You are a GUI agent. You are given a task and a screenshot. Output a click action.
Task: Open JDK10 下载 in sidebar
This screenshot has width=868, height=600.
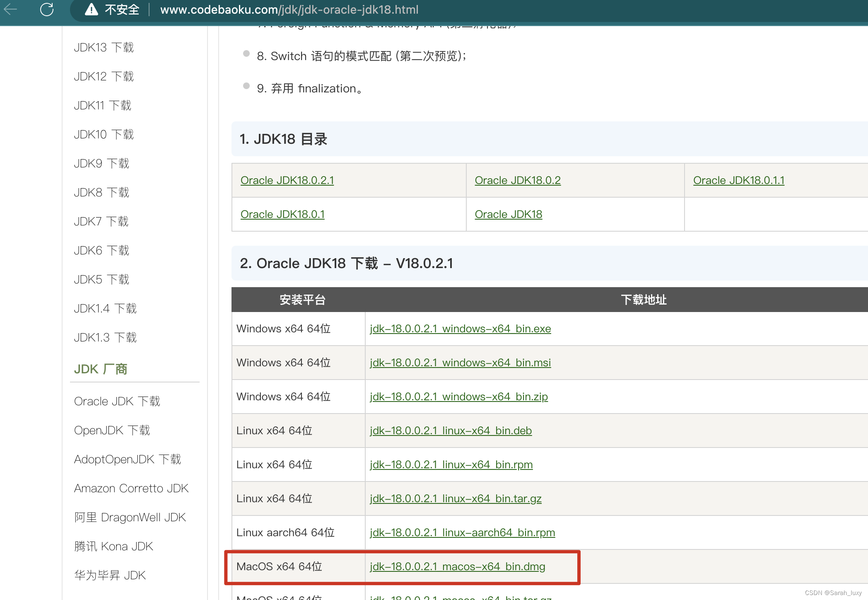click(x=104, y=135)
